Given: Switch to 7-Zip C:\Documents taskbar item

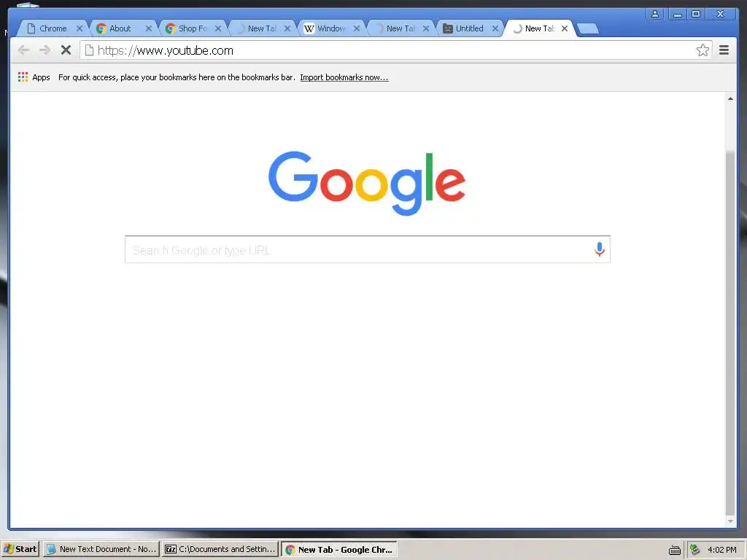Looking at the screenshot, I should pos(220,549).
